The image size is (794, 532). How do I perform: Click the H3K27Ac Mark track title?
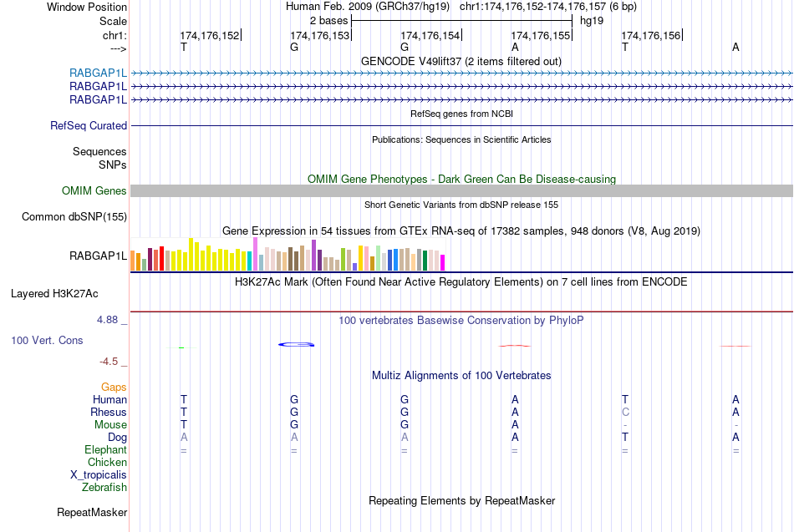(x=461, y=282)
